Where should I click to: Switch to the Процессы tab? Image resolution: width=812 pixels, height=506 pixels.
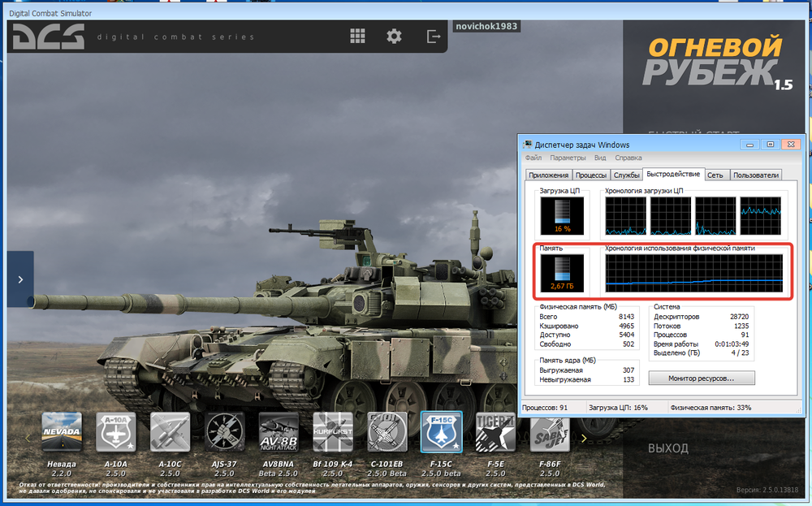point(591,175)
